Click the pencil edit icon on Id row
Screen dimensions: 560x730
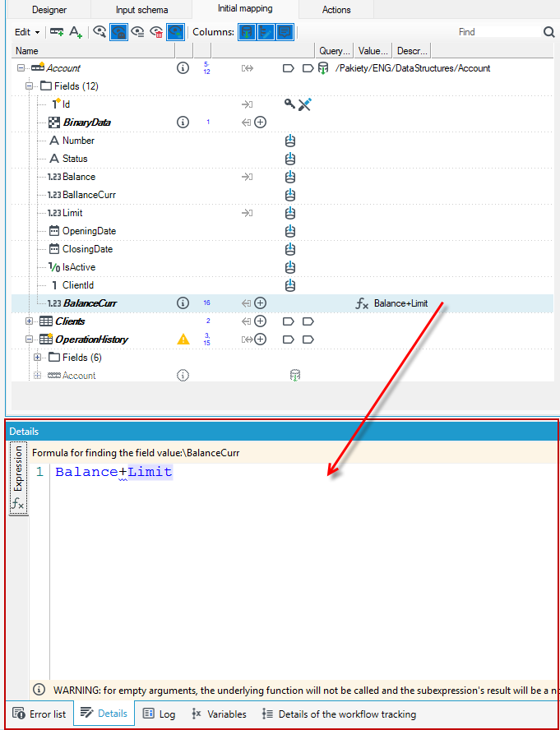click(x=305, y=104)
